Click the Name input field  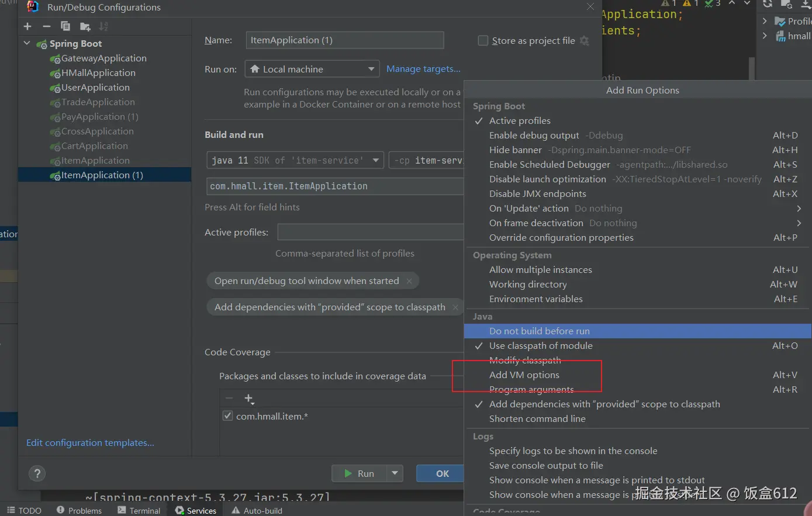point(344,40)
